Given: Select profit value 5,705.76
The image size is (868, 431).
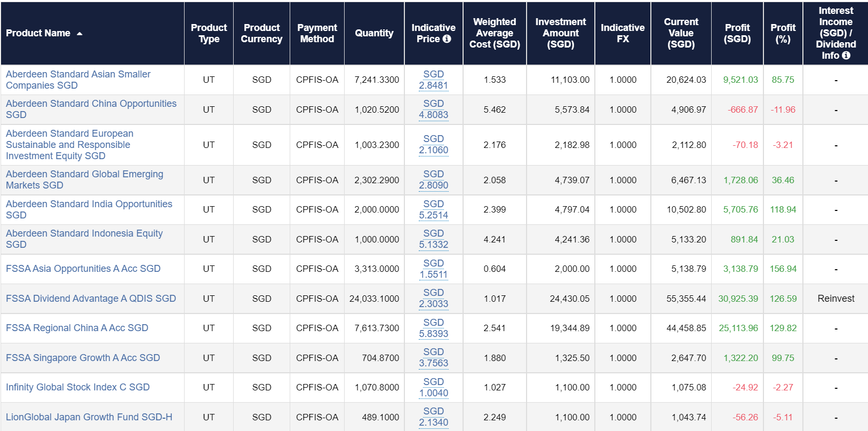Looking at the screenshot, I should click(x=740, y=209).
